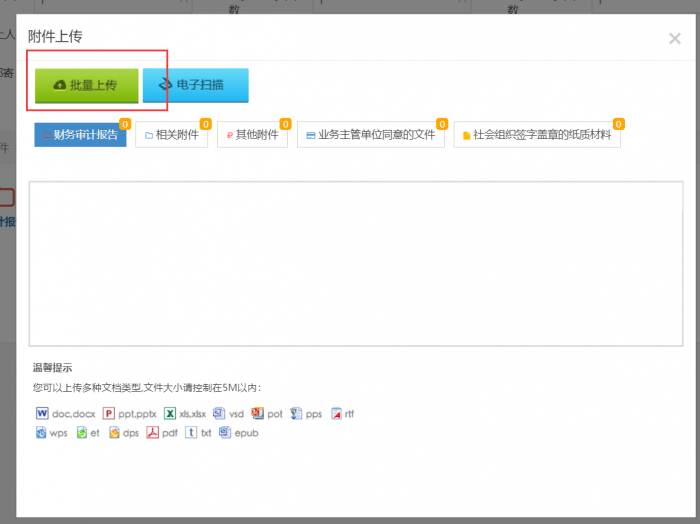Click the PowerPoint ppt,pptx icon
Image resolution: width=700 pixels, height=524 pixels.
[108, 413]
